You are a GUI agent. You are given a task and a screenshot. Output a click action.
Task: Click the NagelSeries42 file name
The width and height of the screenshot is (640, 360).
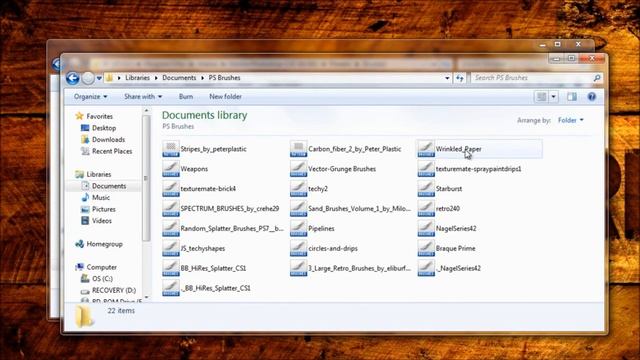pyautogui.click(x=456, y=229)
